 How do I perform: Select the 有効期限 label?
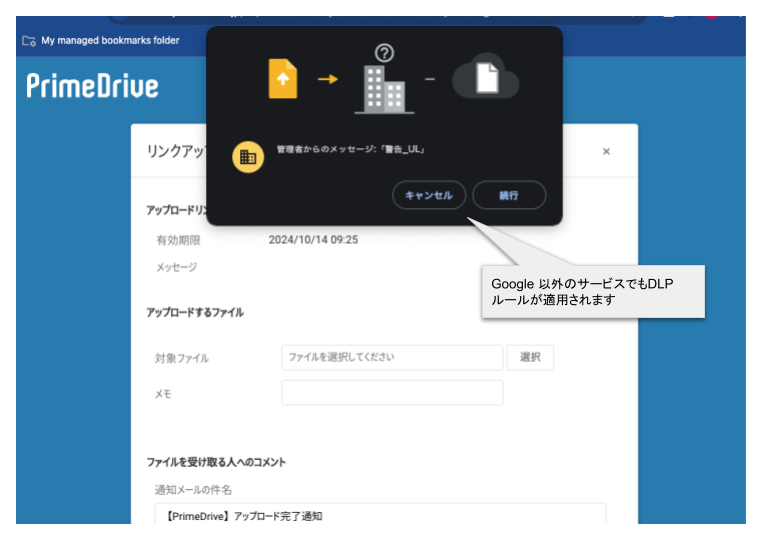[x=178, y=240]
